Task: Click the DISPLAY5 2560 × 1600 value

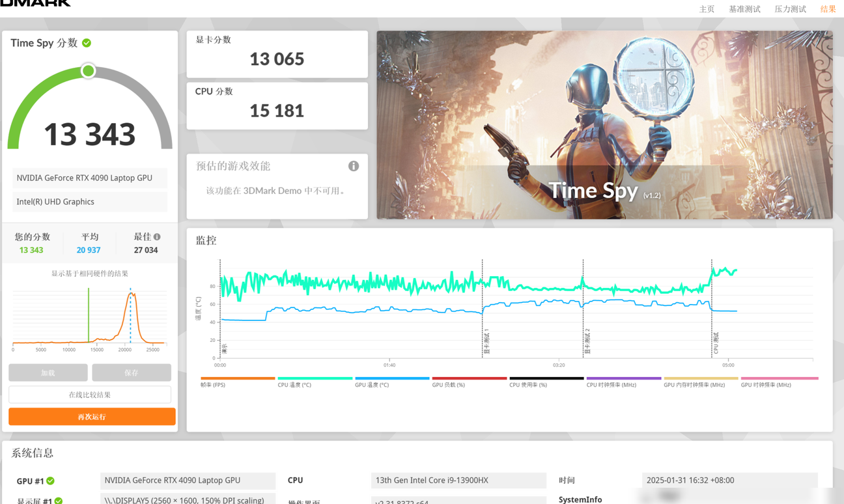Action: pyautogui.click(x=188, y=499)
